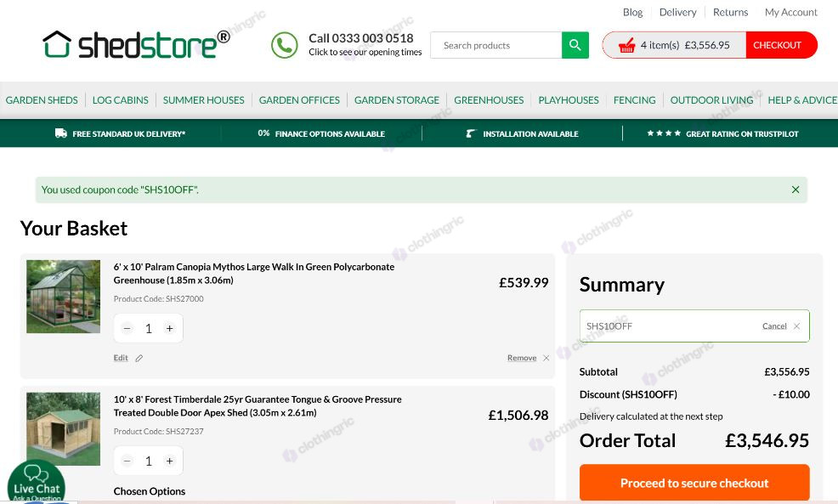Open the Returns link

(731, 12)
